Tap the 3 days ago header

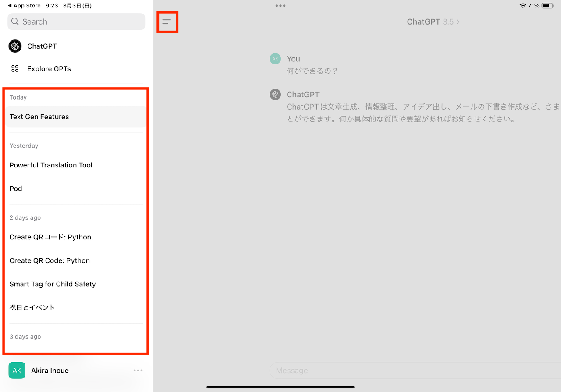coord(25,336)
